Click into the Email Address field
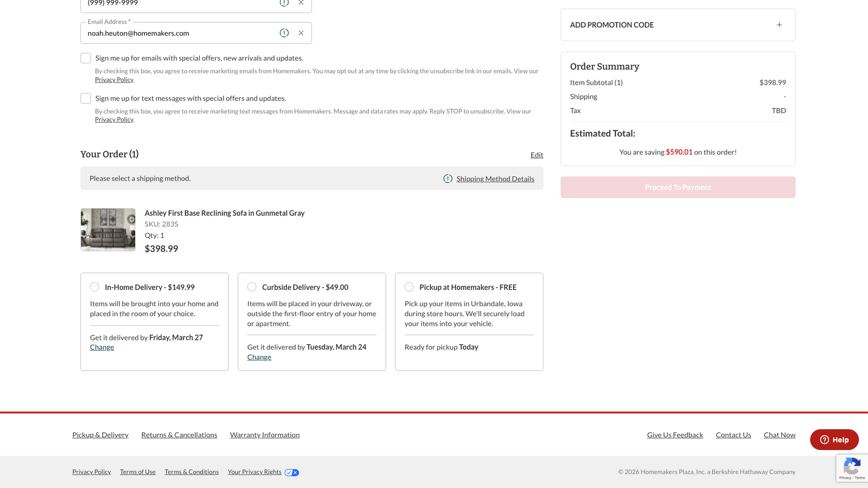This screenshot has height=488, width=868. click(x=179, y=33)
